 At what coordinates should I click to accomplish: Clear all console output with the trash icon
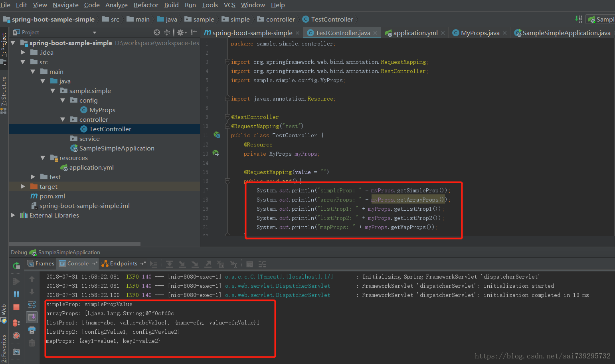tap(32, 343)
